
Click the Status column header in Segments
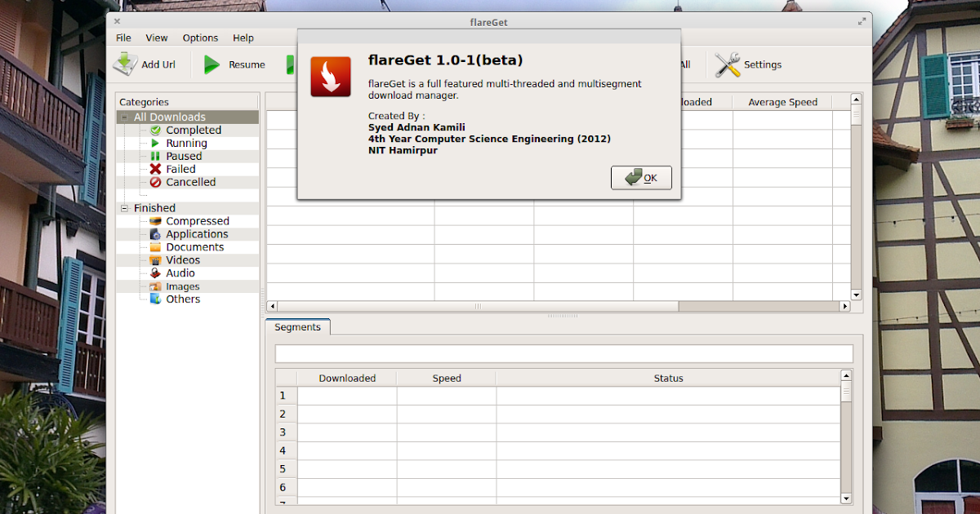coord(668,378)
